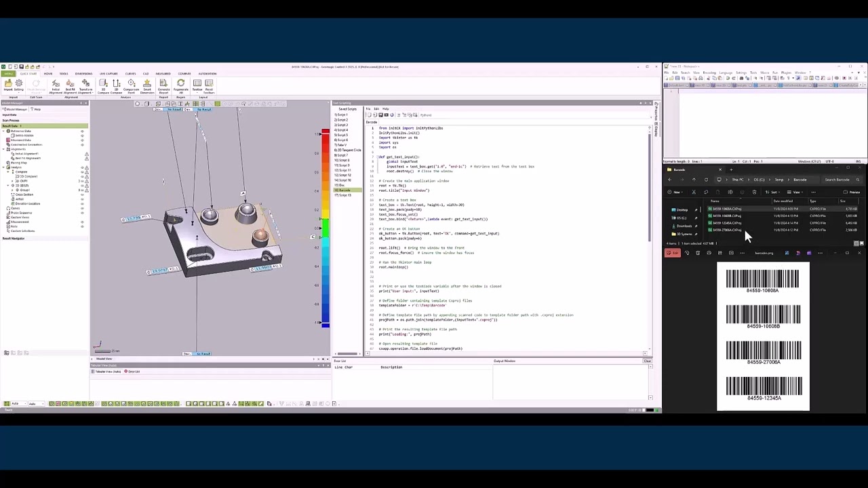868x488 pixels.
Task: Click the Up arrow in File Explorer navigation
Action: 694,180
